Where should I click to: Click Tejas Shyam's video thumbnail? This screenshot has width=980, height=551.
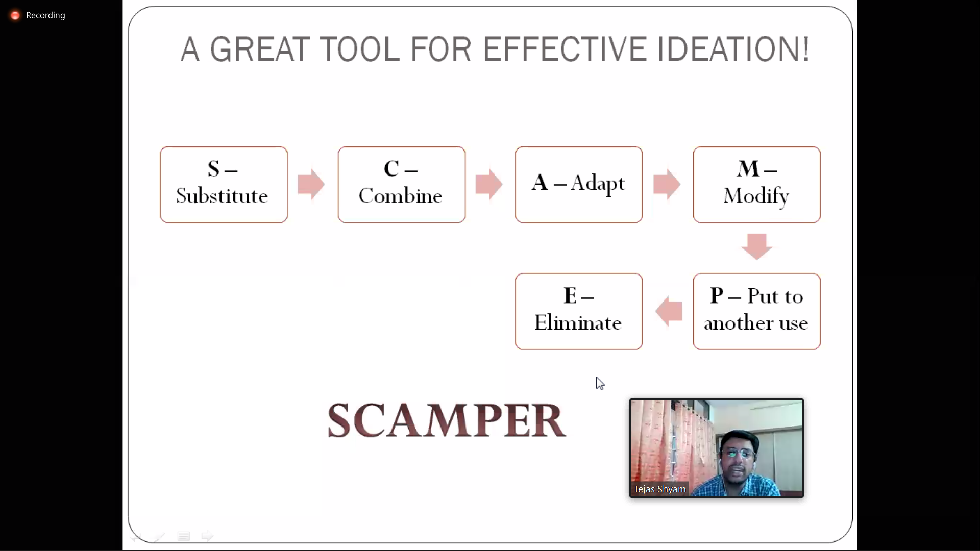(716, 447)
